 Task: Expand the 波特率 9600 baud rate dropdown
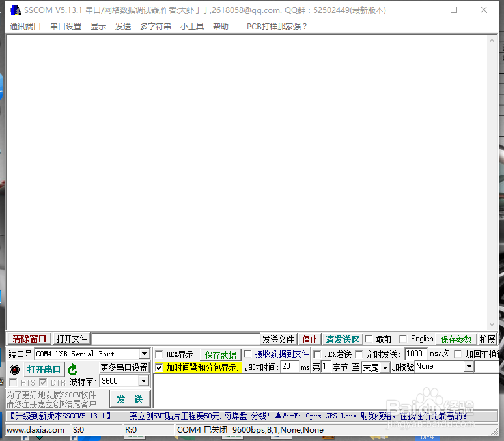[143, 381]
